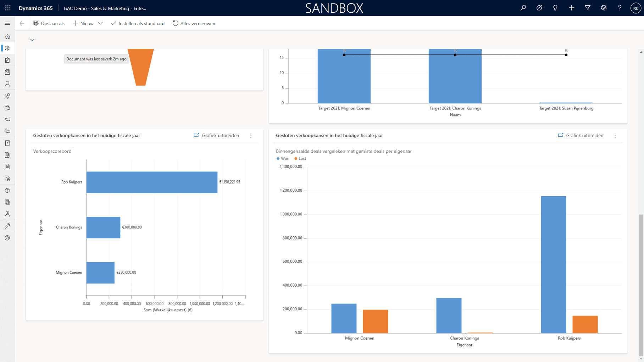Open the plain lined document sidebar icon
The width and height of the screenshot is (644, 362).
7,167
